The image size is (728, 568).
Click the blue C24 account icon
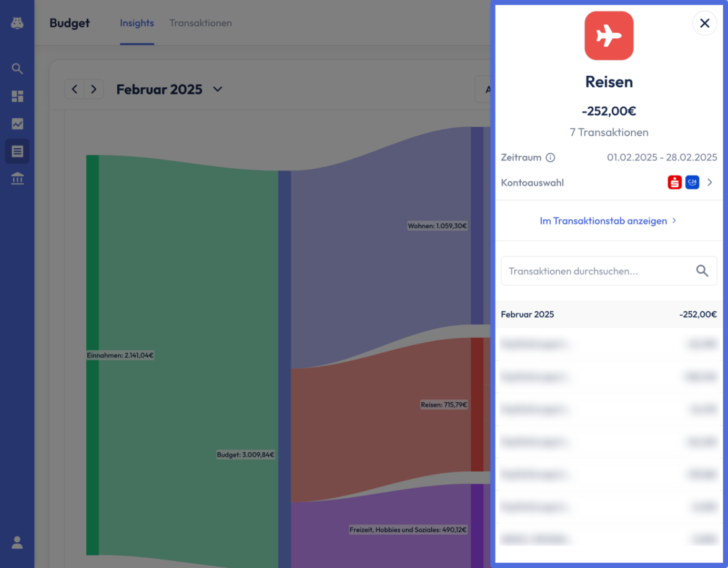[692, 182]
